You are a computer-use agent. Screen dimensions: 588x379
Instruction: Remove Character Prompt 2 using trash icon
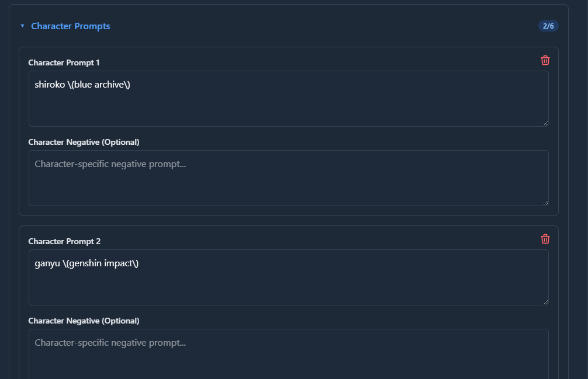(x=545, y=239)
